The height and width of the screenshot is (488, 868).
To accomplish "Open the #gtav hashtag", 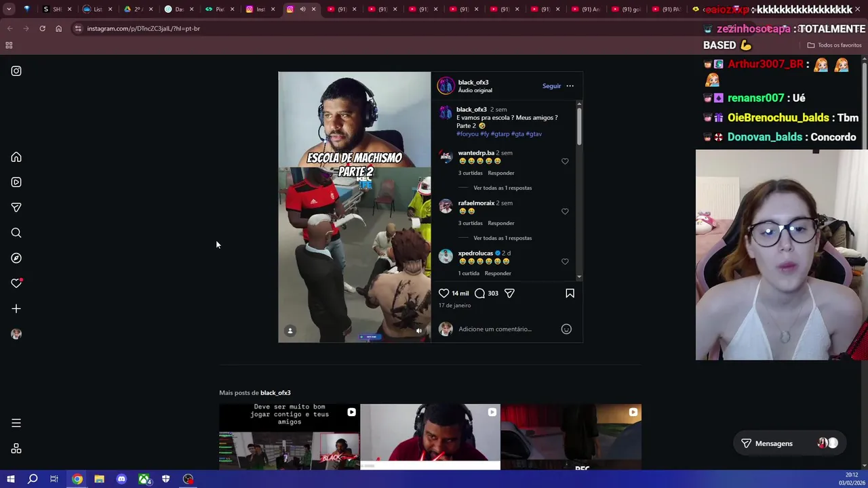I will [534, 134].
